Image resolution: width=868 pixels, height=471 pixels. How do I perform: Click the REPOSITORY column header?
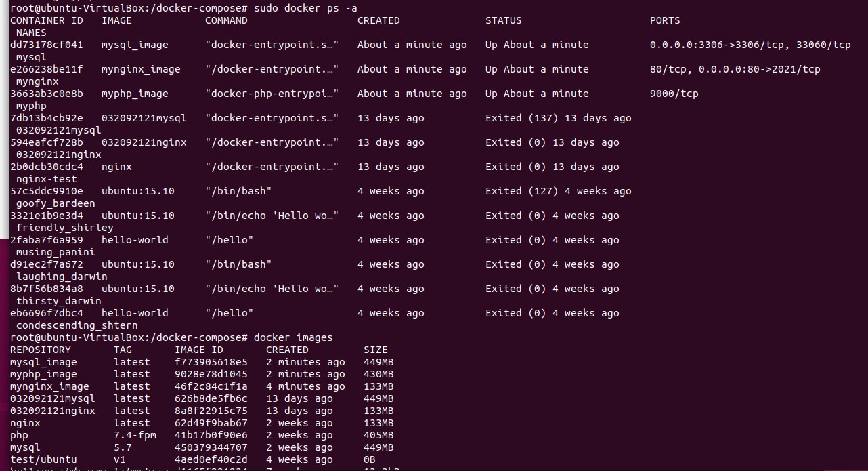tap(41, 350)
